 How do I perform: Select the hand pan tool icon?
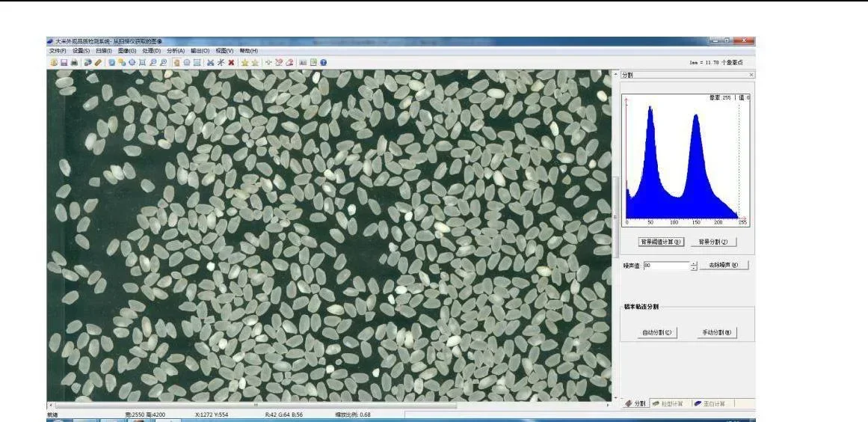coord(176,63)
